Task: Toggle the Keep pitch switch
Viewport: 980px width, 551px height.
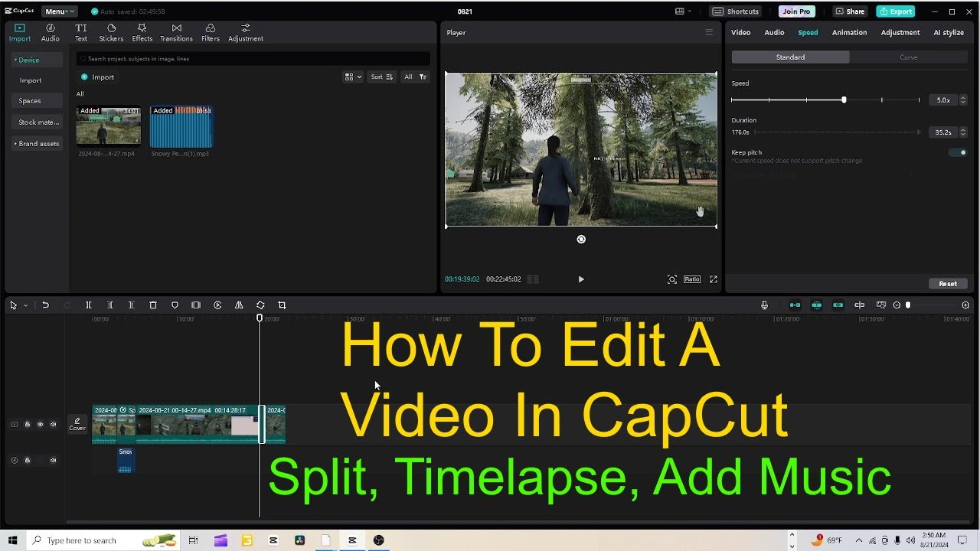Action: tap(958, 152)
